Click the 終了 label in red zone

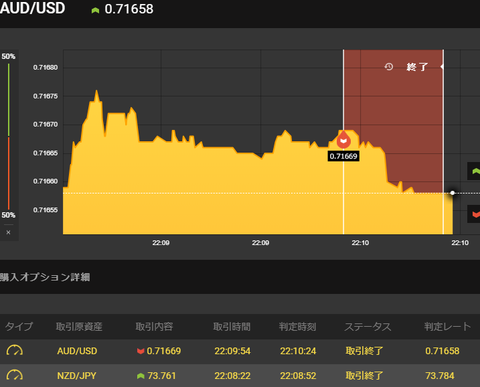417,67
